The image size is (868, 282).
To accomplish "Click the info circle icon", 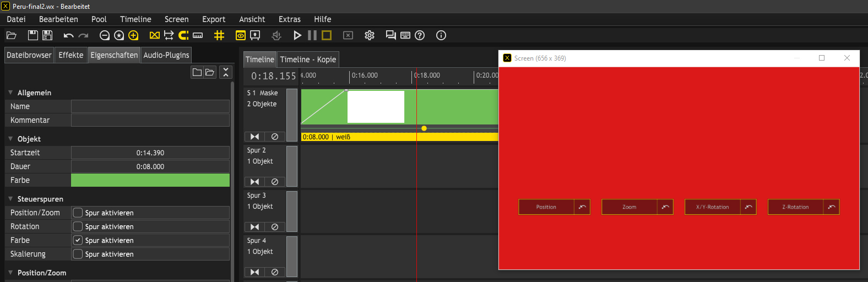I will pos(441,35).
